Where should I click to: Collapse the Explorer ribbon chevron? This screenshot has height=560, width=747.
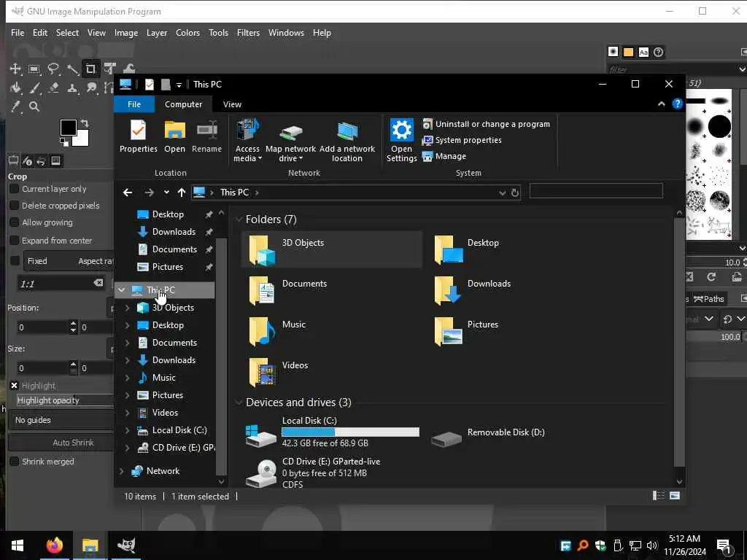pos(661,104)
